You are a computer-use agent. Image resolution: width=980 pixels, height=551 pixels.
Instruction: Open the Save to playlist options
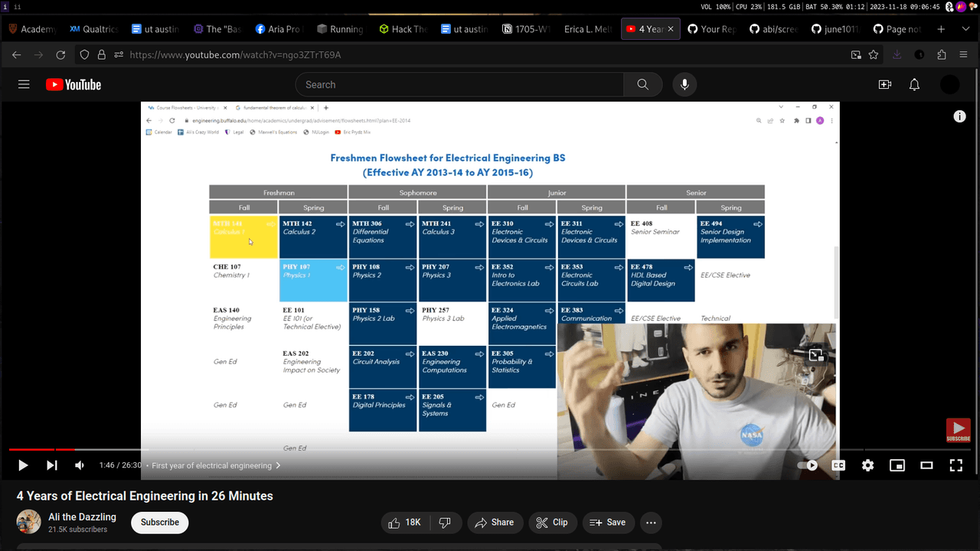[x=608, y=523]
